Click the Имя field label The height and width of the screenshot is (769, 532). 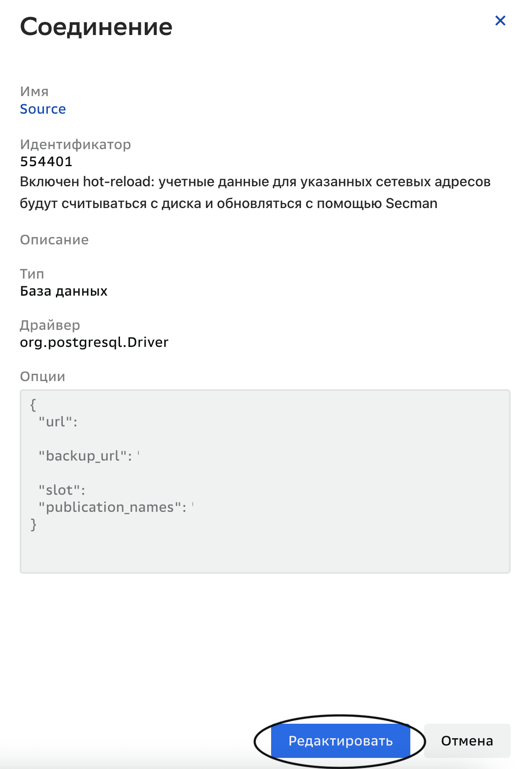click(x=34, y=91)
